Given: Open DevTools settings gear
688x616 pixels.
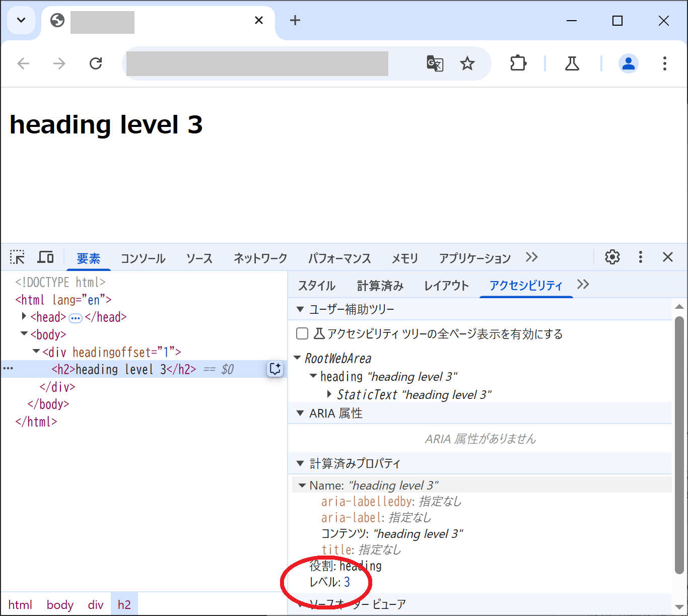Looking at the screenshot, I should click(x=612, y=257).
